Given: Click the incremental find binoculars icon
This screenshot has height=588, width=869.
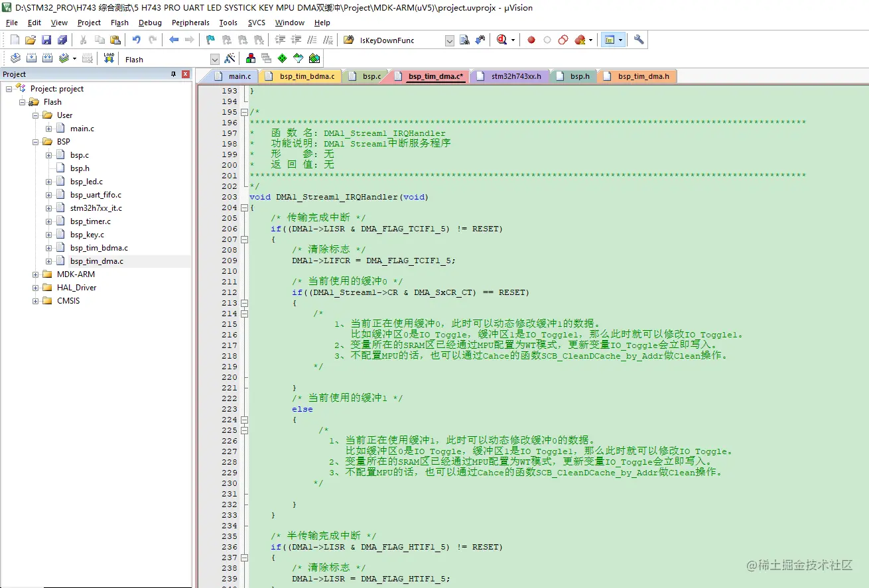Looking at the screenshot, I should (x=480, y=40).
